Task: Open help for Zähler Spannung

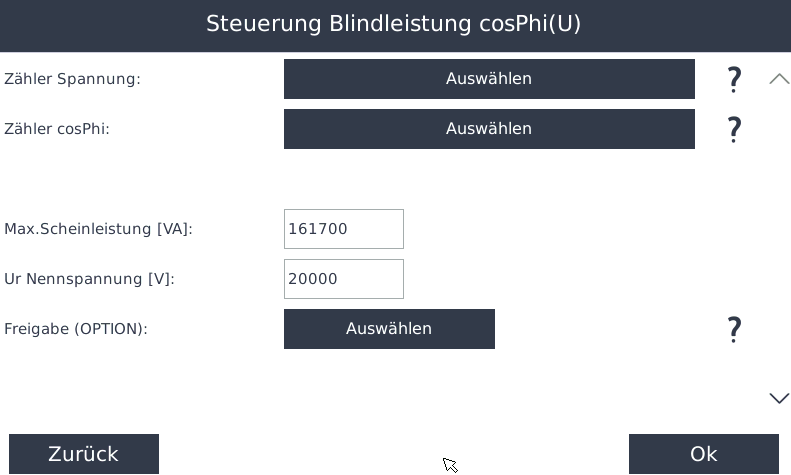Action: click(x=734, y=80)
